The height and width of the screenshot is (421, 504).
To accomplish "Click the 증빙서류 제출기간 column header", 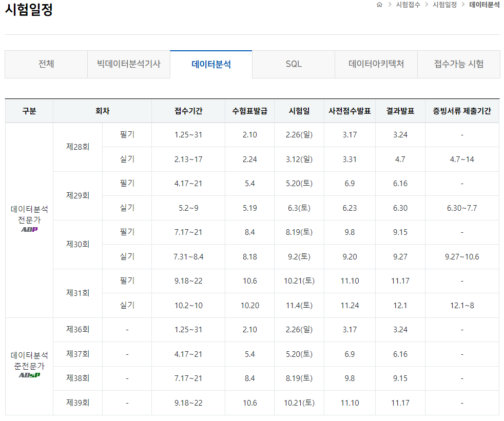I will 462,111.
